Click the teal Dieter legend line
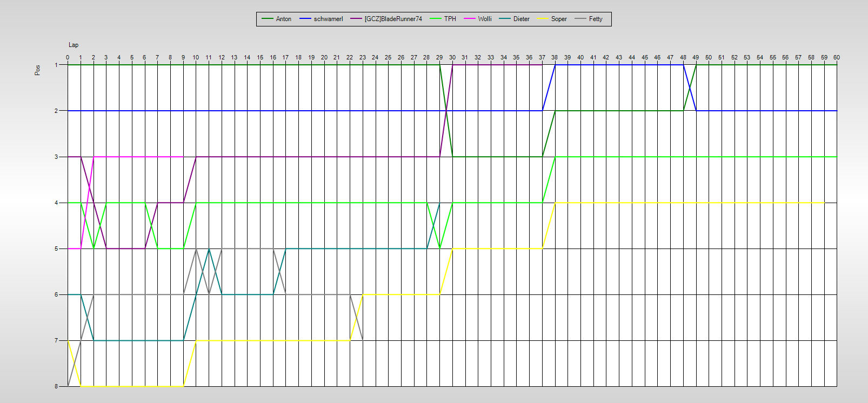 [505, 19]
